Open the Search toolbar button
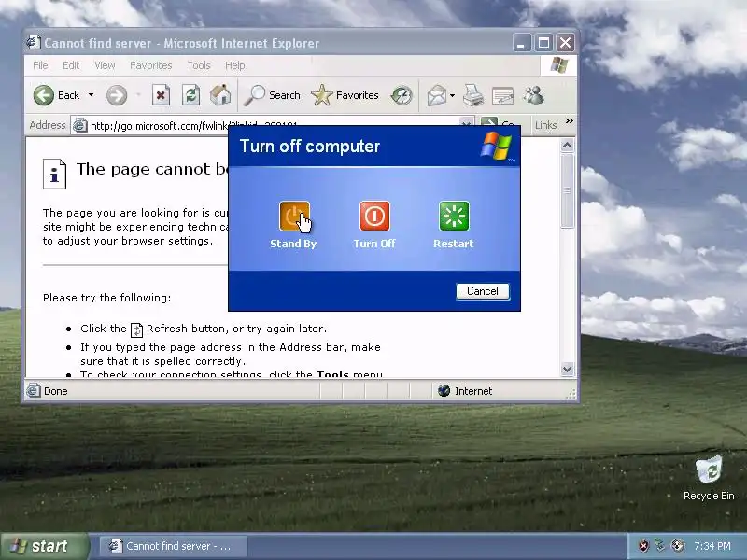 click(x=272, y=95)
